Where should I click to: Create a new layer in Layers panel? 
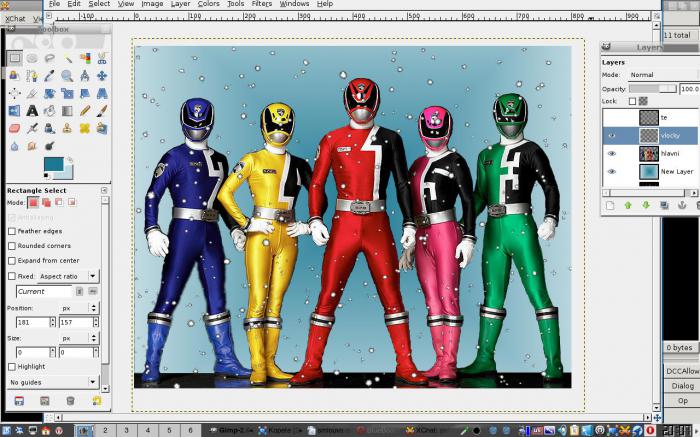pyautogui.click(x=610, y=206)
